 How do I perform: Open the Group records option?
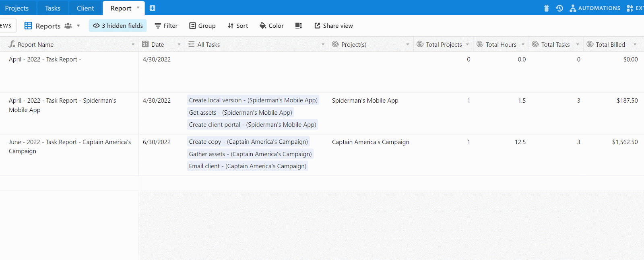click(x=202, y=26)
